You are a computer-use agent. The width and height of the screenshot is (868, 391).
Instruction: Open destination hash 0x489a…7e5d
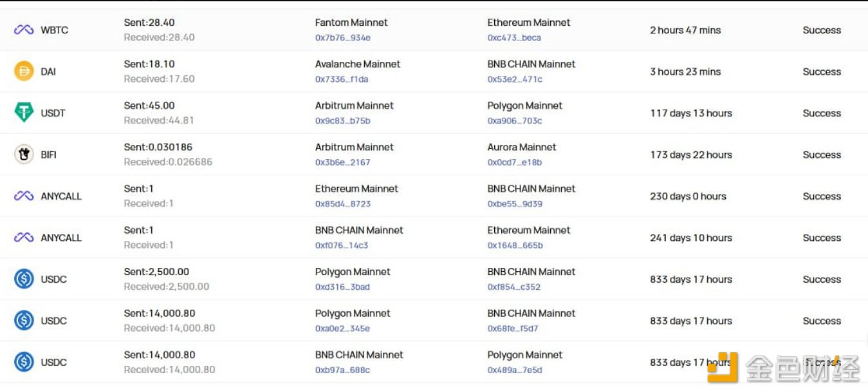click(x=515, y=370)
